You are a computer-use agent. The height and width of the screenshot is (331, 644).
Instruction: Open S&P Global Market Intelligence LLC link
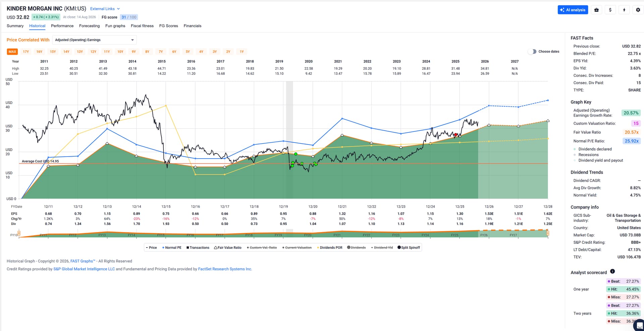84,269
